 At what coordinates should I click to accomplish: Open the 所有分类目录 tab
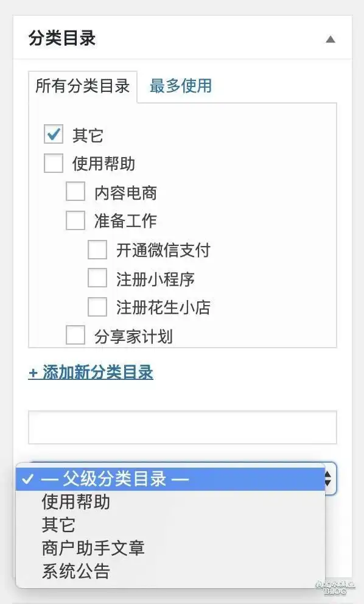click(83, 86)
